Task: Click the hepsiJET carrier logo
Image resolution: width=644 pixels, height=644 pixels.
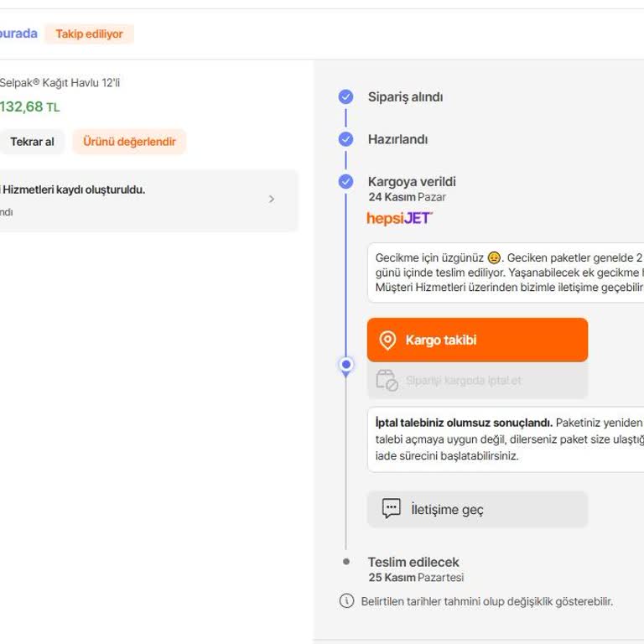Action: coord(399,219)
